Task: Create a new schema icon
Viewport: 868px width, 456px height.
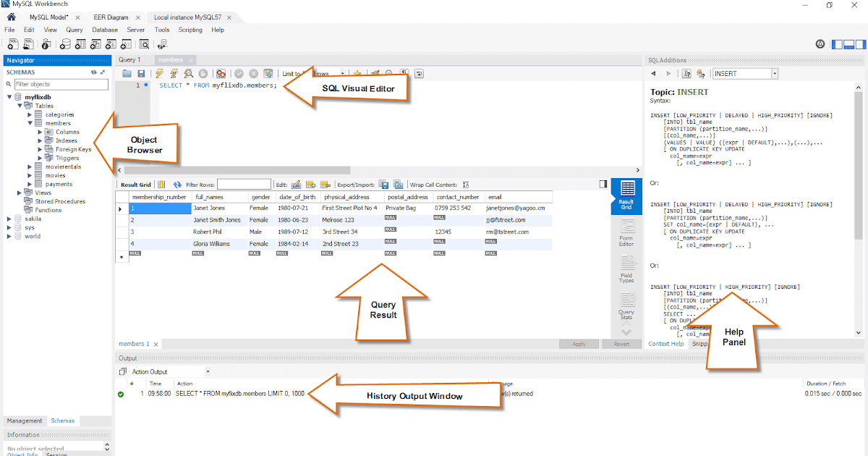Action: click(x=65, y=44)
